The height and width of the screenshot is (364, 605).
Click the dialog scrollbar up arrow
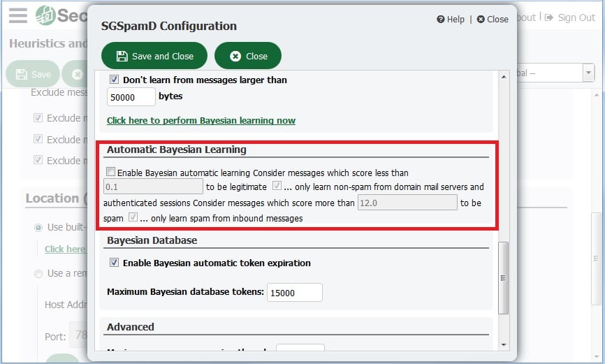click(504, 77)
